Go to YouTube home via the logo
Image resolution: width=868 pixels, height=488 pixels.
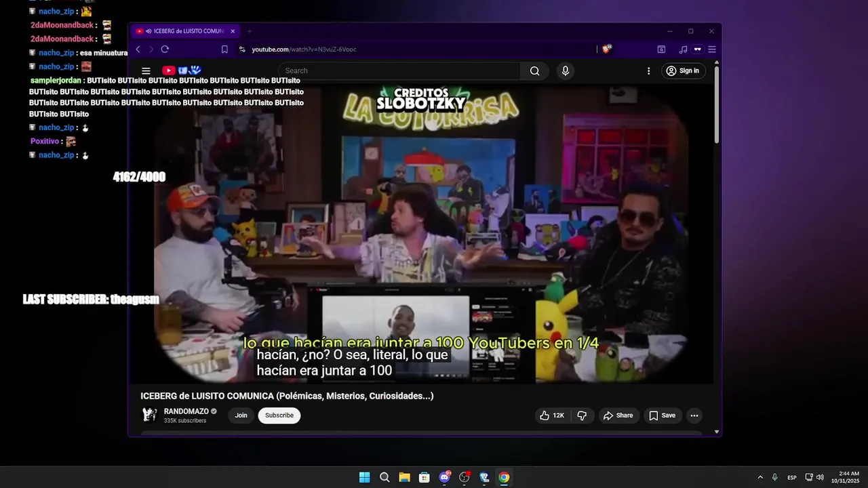pos(182,70)
